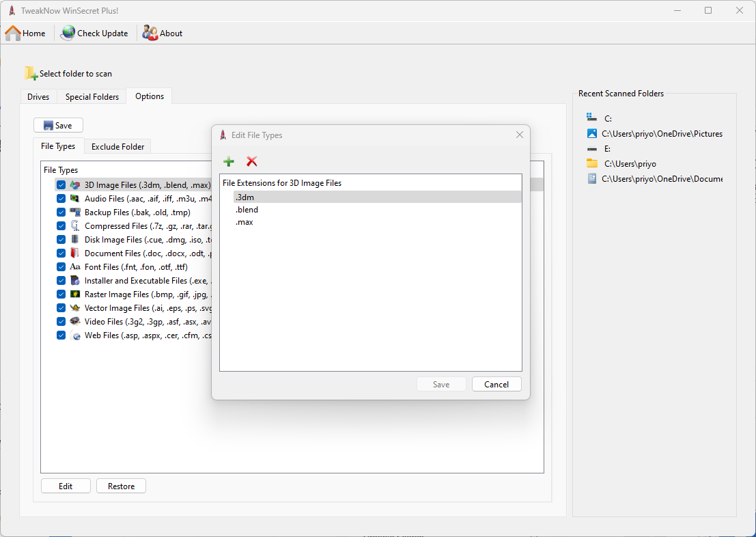Click the Home house icon
756x537 pixels.
(13, 33)
